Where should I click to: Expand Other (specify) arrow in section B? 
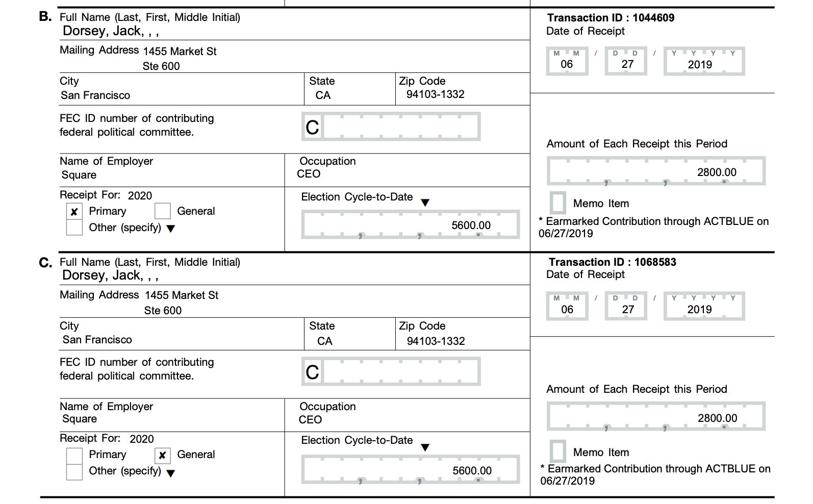tap(171, 229)
